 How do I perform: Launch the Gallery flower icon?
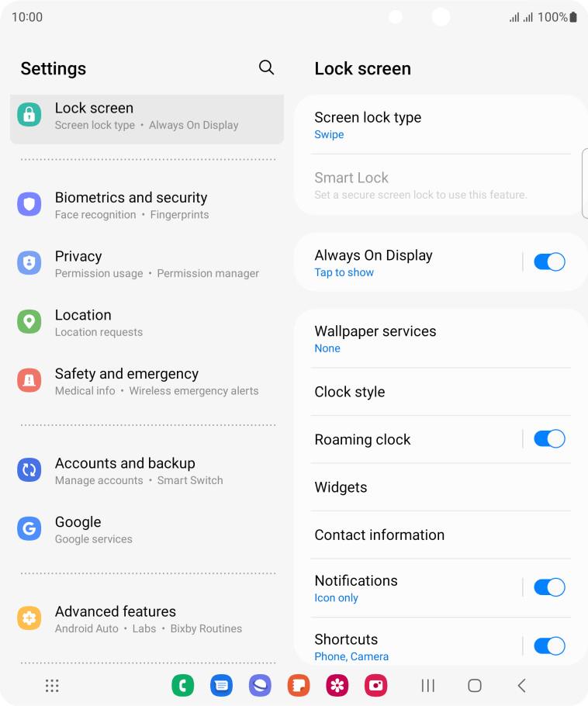(x=337, y=685)
